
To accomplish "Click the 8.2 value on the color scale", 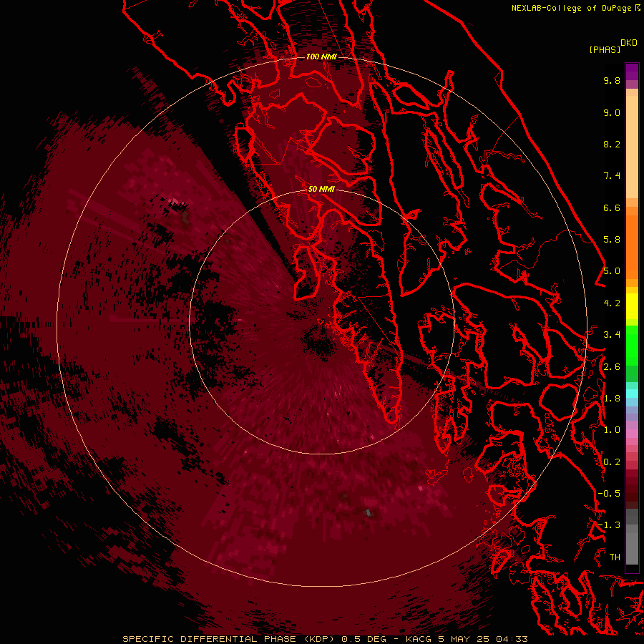I will click(x=612, y=144).
